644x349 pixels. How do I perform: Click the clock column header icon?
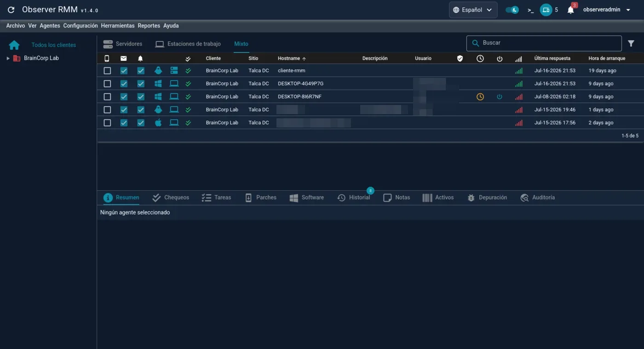480,58
